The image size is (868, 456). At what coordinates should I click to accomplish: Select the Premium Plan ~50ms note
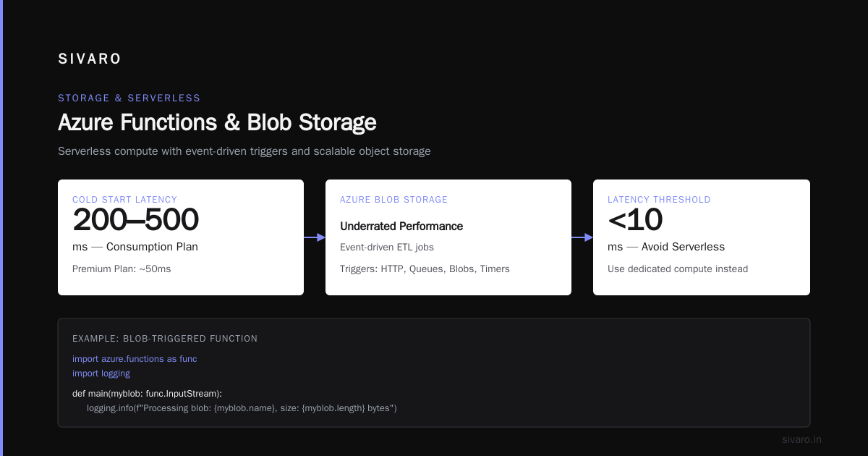122,269
